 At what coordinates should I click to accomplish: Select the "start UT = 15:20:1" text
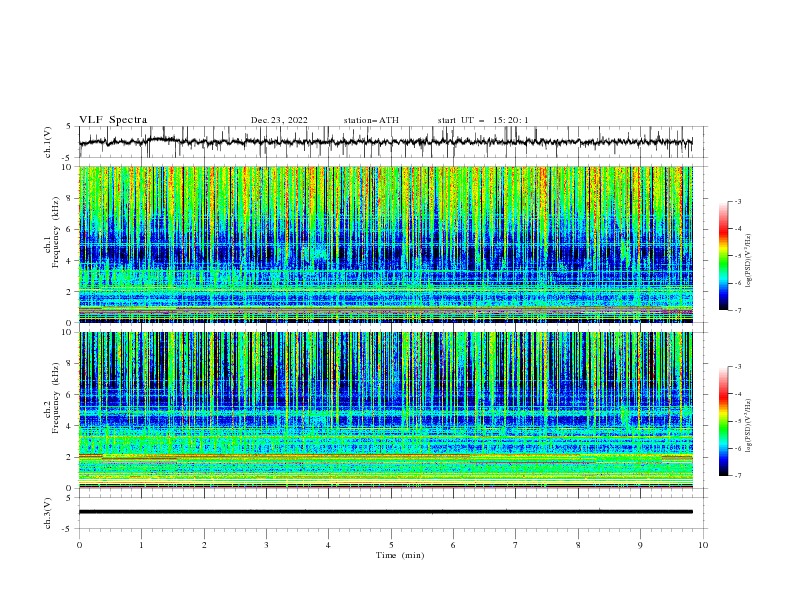(x=482, y=120)
